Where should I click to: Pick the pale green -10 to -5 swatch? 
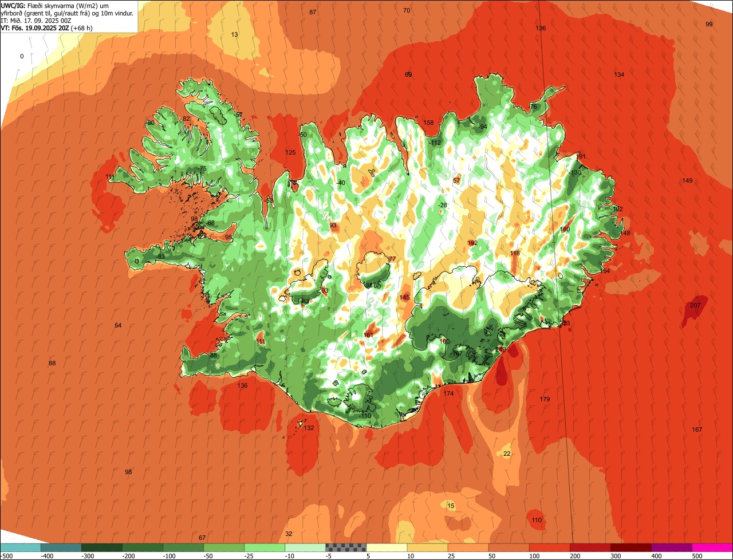pos(305,547)
